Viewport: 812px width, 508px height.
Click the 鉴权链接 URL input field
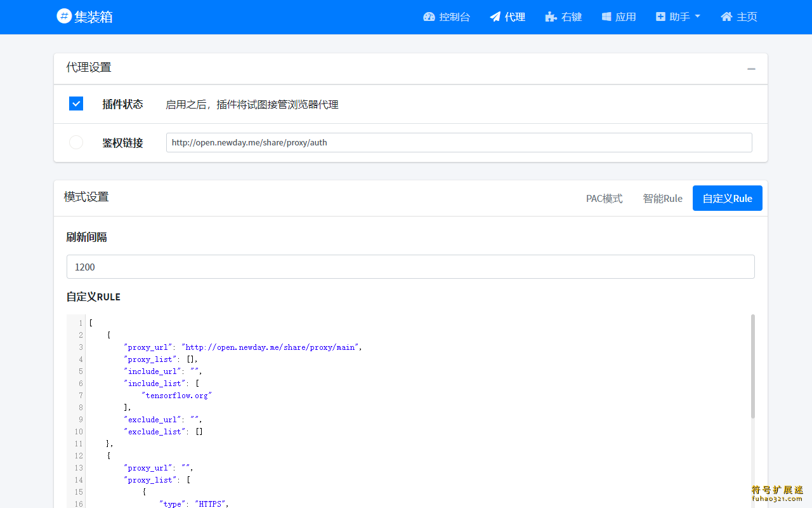coord(459,142)
